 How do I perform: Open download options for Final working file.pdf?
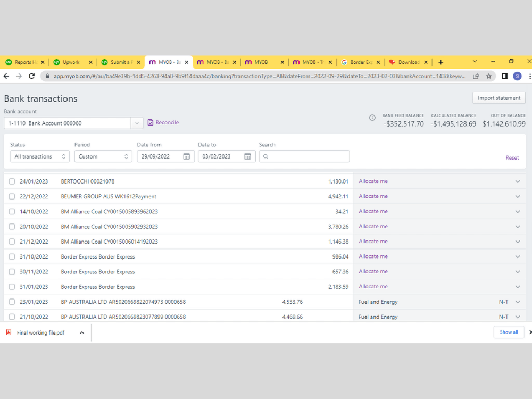[82, 332]
